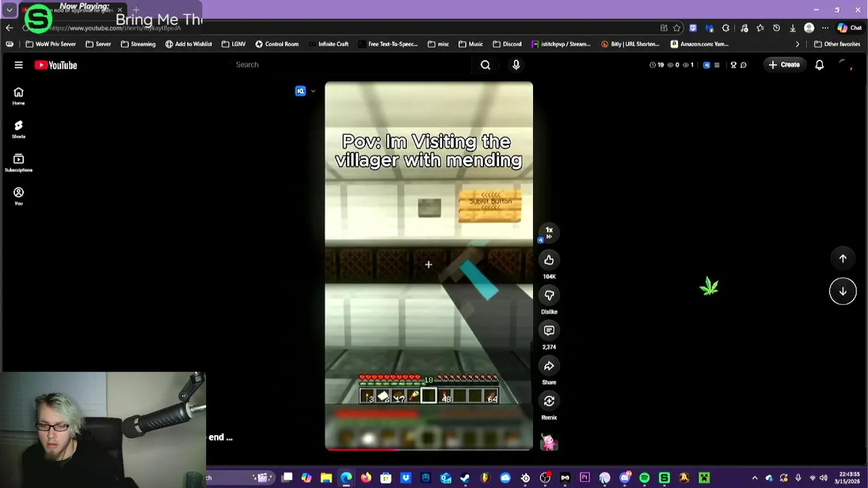The height and width of the screenshot is (488, 868).
Task: Open YouTube notifications bell
Action: [x=819, y=65]
